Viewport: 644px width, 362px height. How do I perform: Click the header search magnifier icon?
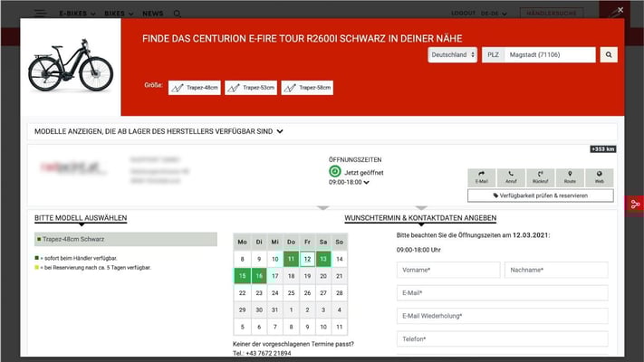(177, 14)
